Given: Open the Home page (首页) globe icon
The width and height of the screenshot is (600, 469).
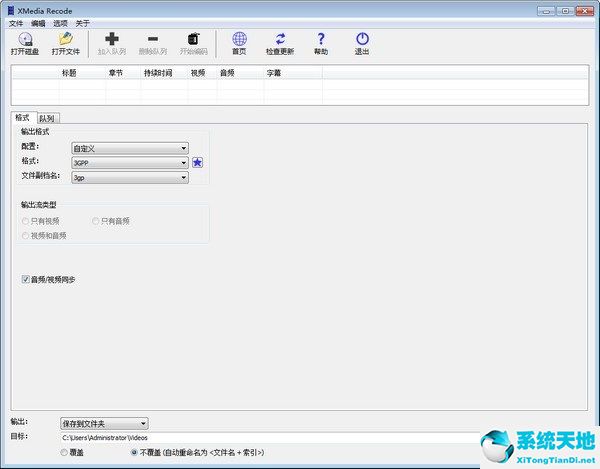Looking at the screenshot, I should [x=240, y=39].
